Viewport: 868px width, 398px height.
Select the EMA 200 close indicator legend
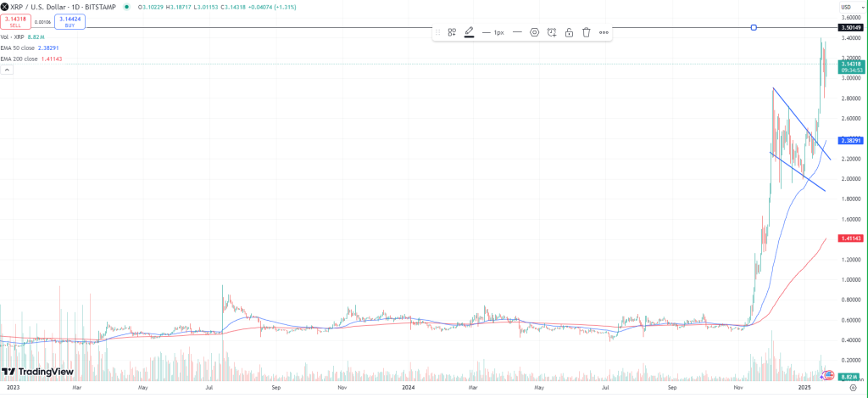tap(31, 59)
